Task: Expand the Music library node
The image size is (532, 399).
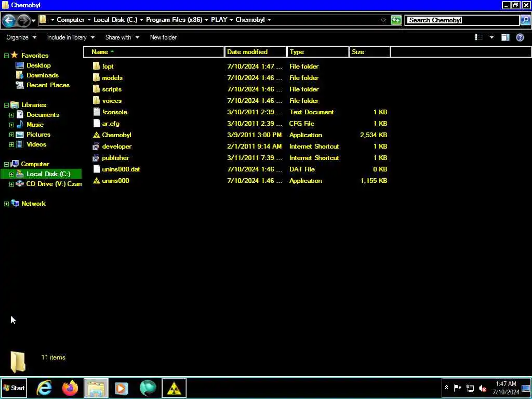Action: click(x=11, y=125)
